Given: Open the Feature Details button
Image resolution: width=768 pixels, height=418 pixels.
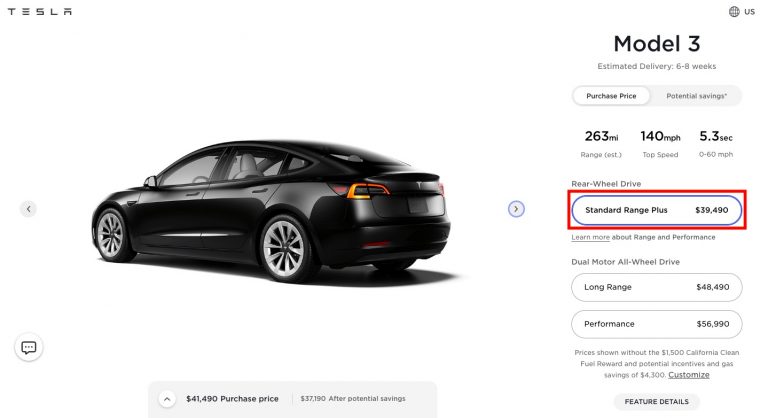Looking at the screenshot, I should [656, 401].
